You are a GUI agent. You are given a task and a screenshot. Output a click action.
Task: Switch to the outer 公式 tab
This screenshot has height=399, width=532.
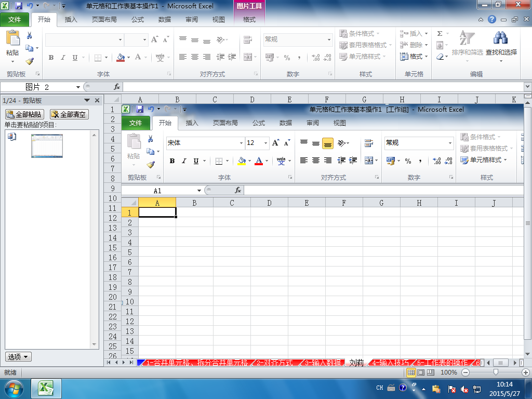point(138,20)
